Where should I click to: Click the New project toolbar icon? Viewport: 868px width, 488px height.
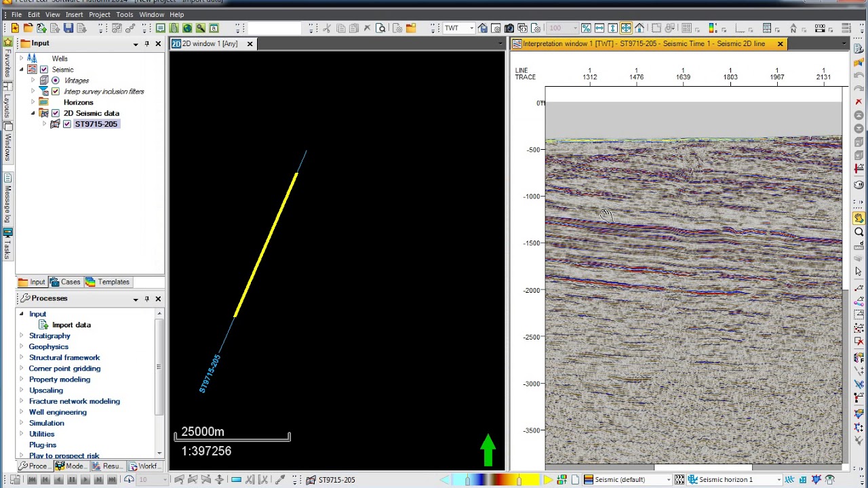pos(14,28)
